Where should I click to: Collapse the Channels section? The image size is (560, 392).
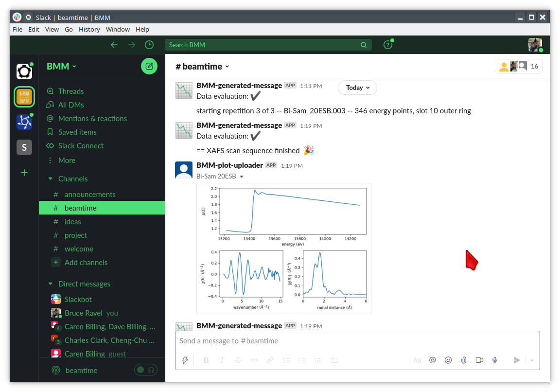(x=51, y=178)
